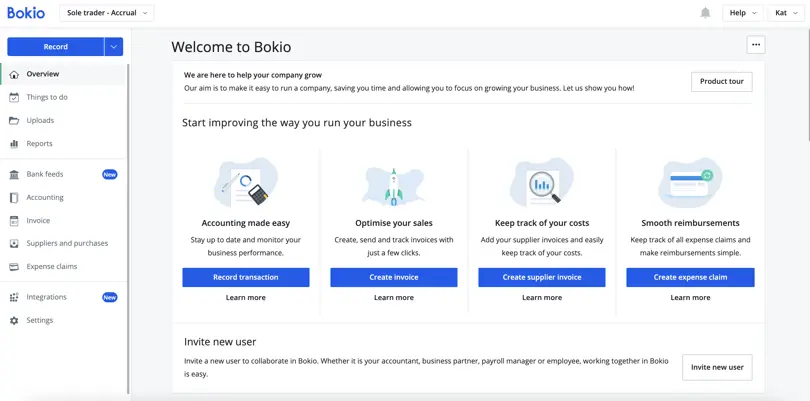The width and height of the screenshot is (810, 401).
Task: Click the notification bell icon
Action: [705, 13]
